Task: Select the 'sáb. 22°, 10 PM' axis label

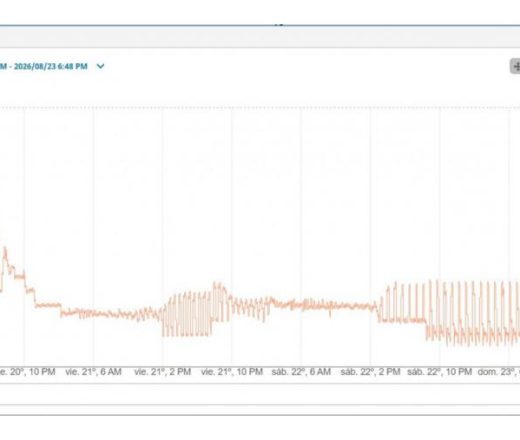Action: coord(440,372)
